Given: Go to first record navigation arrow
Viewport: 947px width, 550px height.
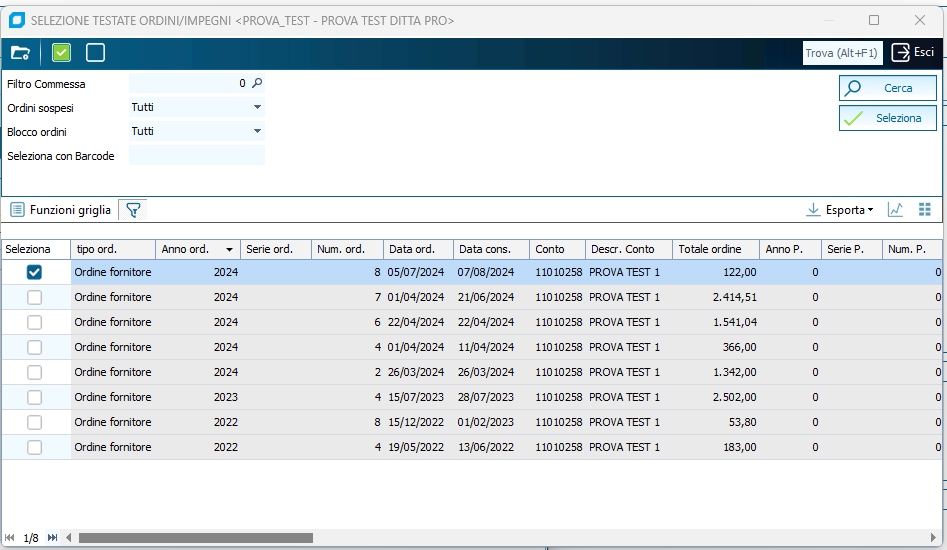Looking at the screenshot, I should coord(9,537).
